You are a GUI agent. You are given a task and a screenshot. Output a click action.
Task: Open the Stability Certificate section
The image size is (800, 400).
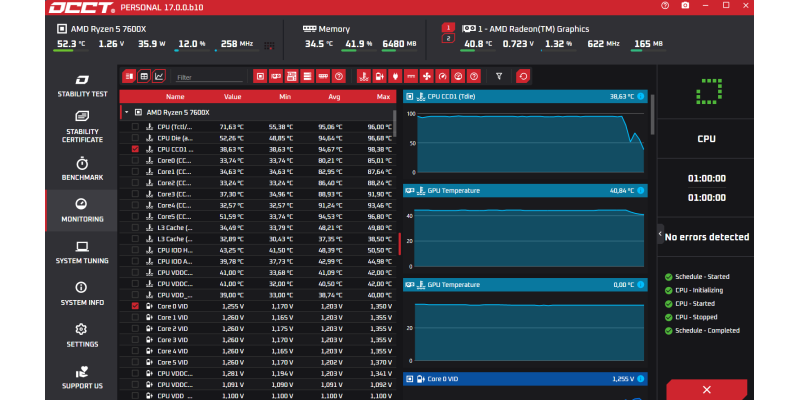click(82, 128)
